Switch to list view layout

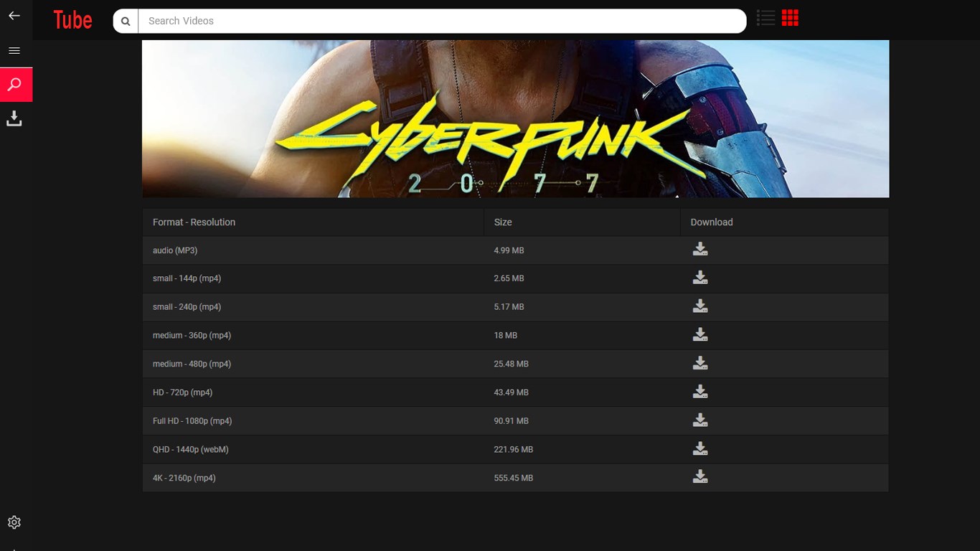[x=766, y=18]
